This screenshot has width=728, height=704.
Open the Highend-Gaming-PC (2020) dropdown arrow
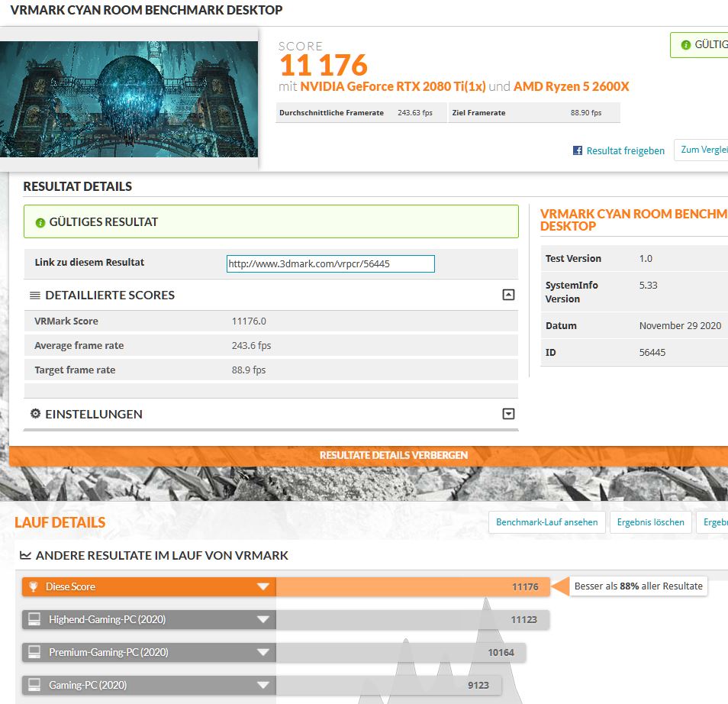click(x=263, y=619)
